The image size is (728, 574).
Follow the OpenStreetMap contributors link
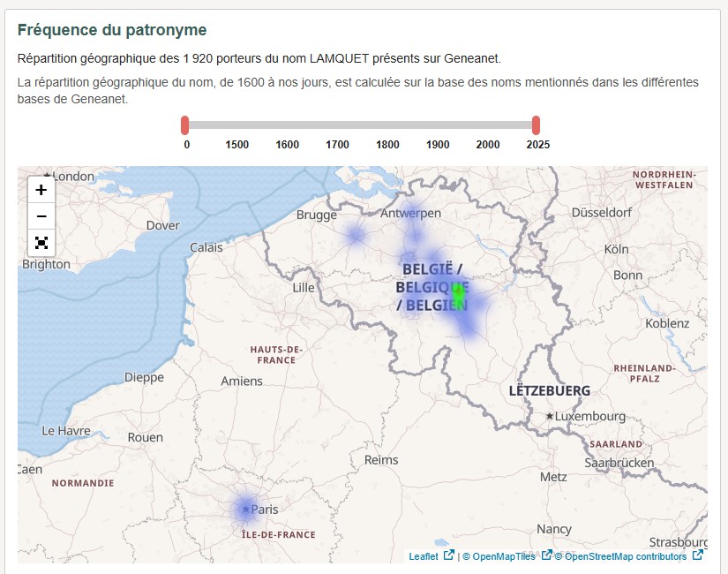click(625, 556)
